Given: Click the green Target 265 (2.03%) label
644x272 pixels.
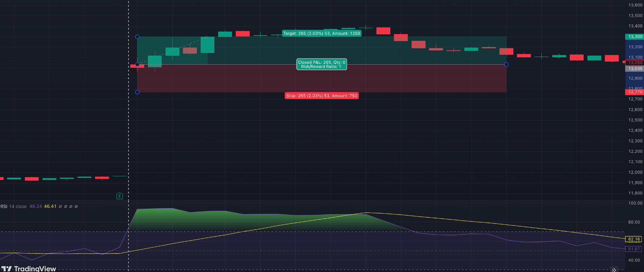Looking at the screenshot, I should point(322,34).
